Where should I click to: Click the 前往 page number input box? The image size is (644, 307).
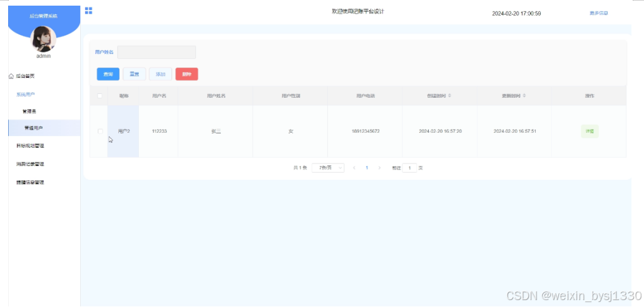pyautogui.click(x=409, y=168)
